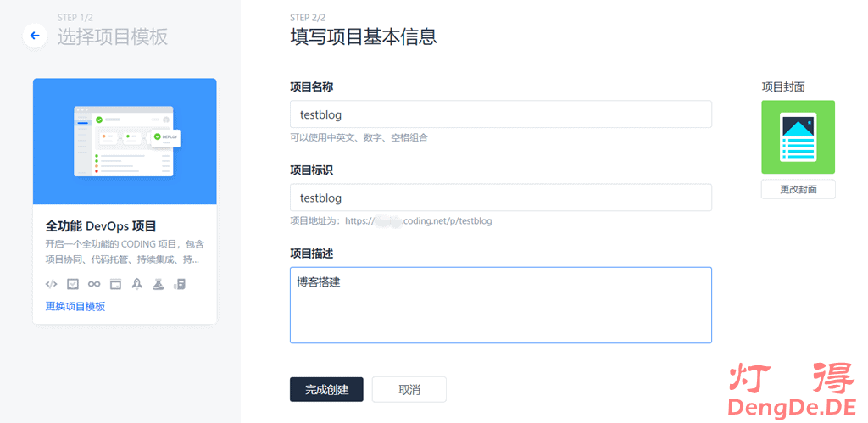Image resolution: width=868 pixels, height=423 pixels.
Task: Click the infinity continuous integration icon
Action: click(94, 284)
